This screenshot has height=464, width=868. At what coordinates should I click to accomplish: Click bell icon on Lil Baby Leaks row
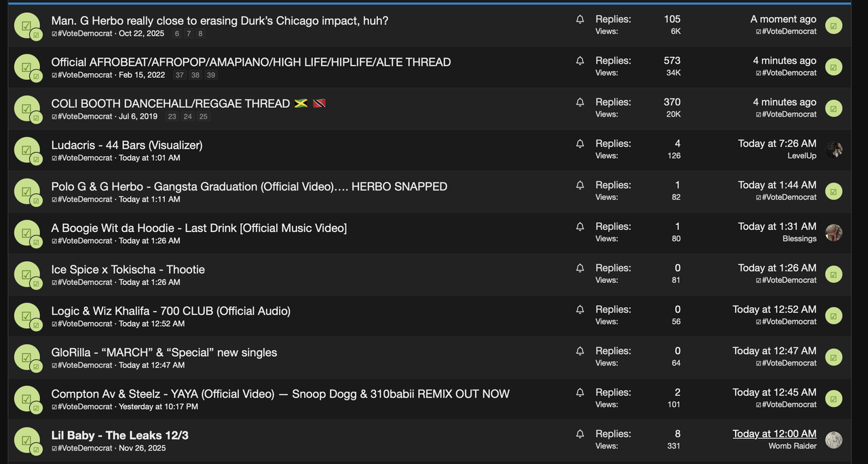click(x=580, y=433)
